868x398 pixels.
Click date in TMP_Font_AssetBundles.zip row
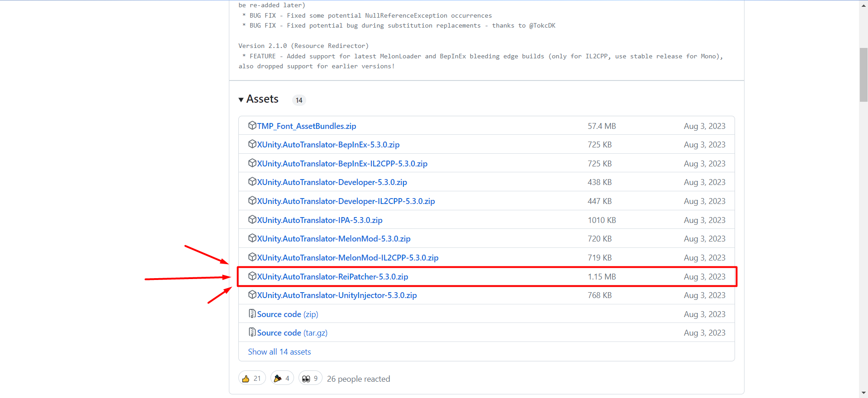pyautogui.click(x=704, y=126)
